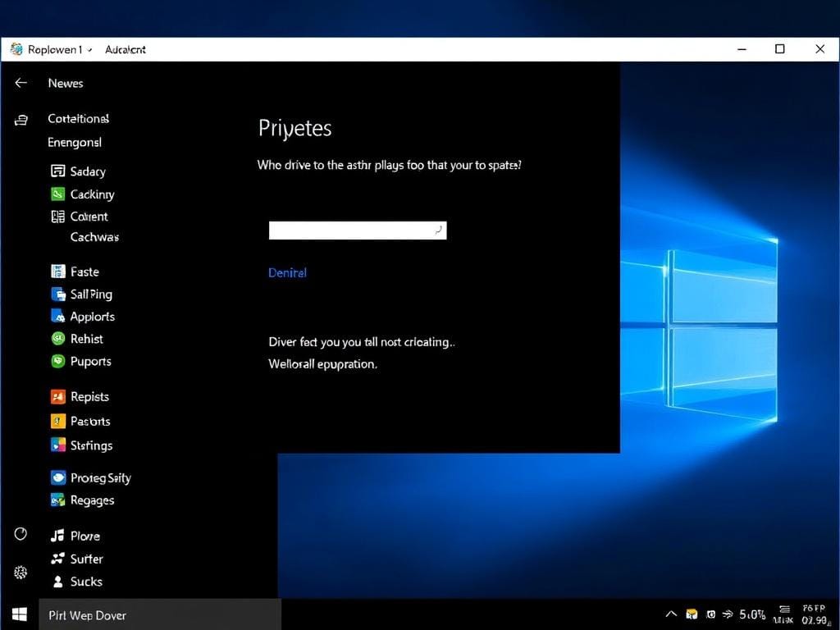Click the app icon in the title bar
This screenshot has height=630, width=840.
[16, 49]
